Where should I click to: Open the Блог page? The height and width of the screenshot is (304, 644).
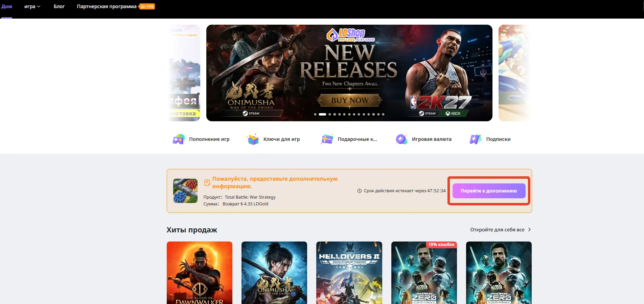tap(59, 6)
